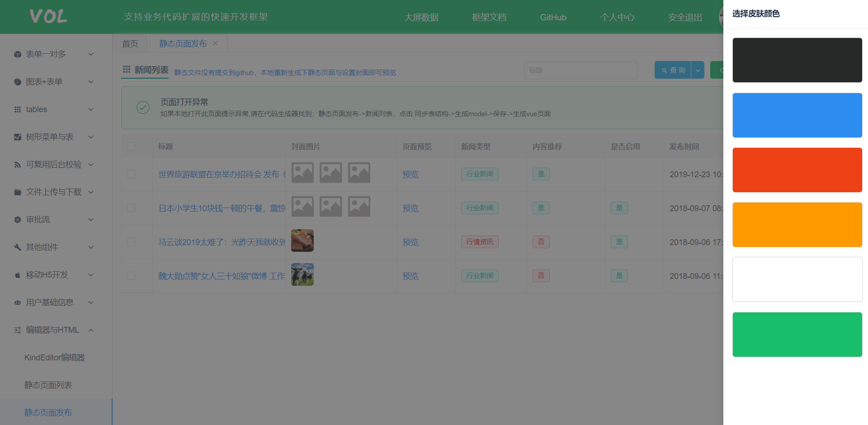Click the wrench icon beside 其他组件
The image size is (868, 425).
[18, 247]
